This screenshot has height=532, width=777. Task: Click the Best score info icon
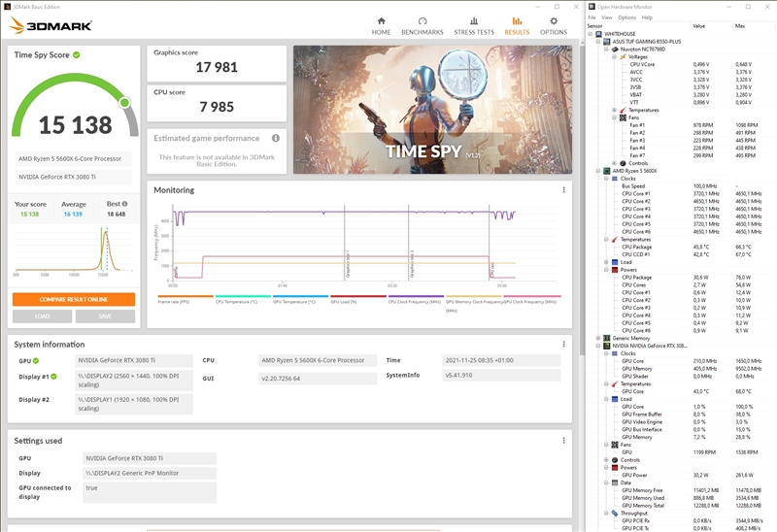coord(125,204)
